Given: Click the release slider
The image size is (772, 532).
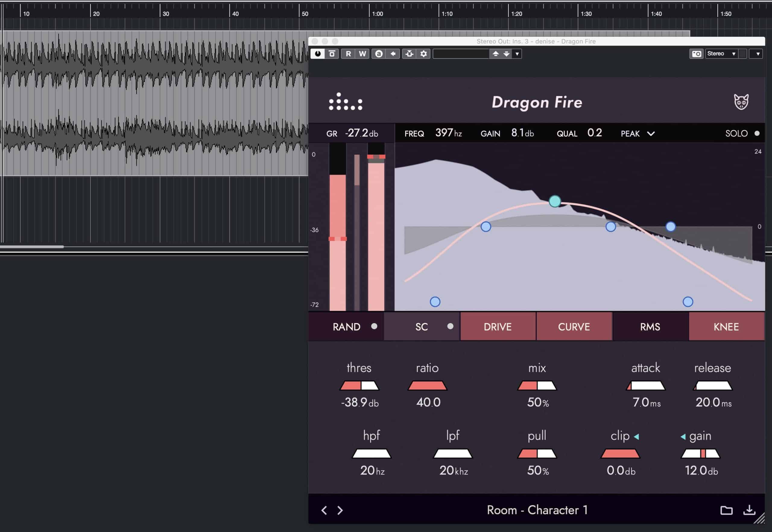Looking at the screenshot, I should 713,386.
